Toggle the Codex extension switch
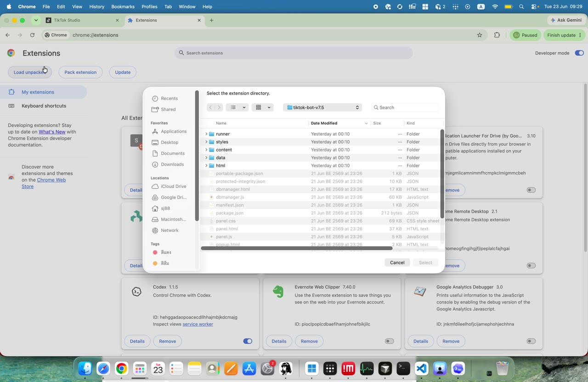Image resolution: width=588 pixels, height=382 pixels. click(248, 341)
